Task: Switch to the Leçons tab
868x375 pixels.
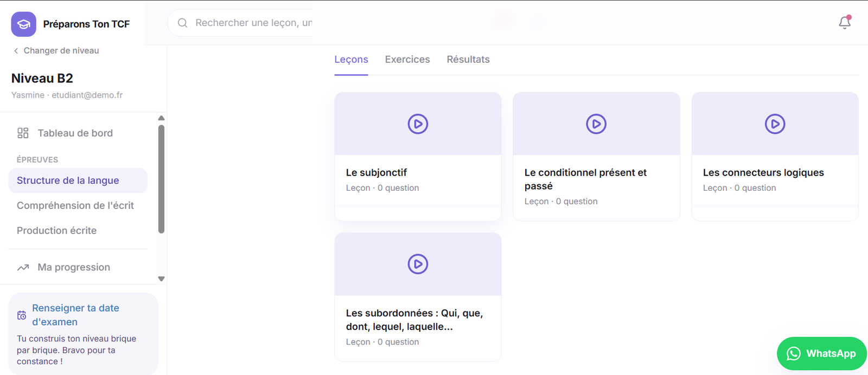Action: (x=351, y=60)
